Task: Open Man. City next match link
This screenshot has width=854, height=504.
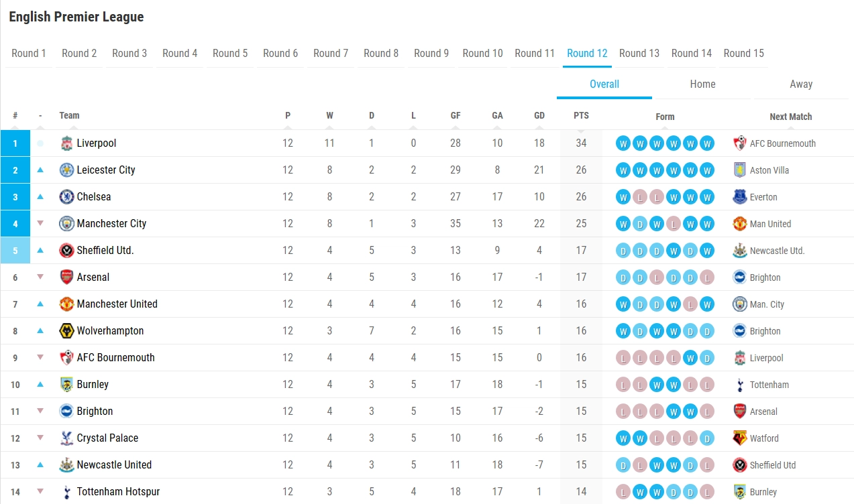Action: click(x=767, y=304)
